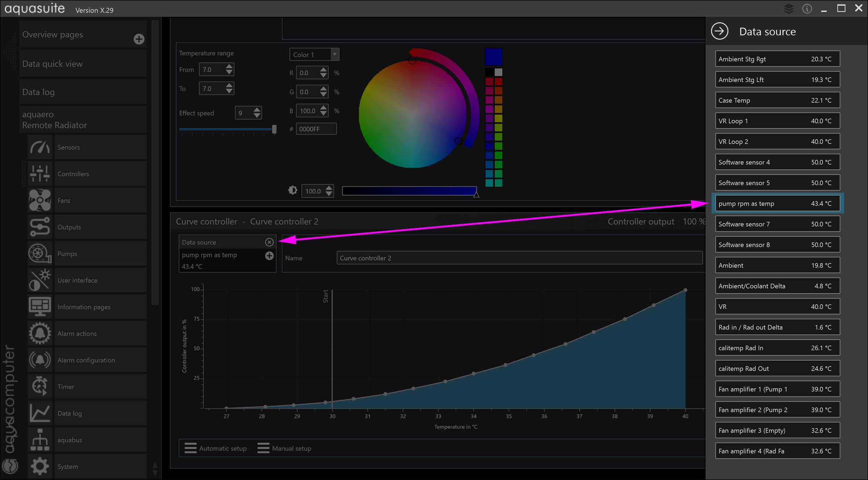Click the aquabus network icon

coord(40,440)
